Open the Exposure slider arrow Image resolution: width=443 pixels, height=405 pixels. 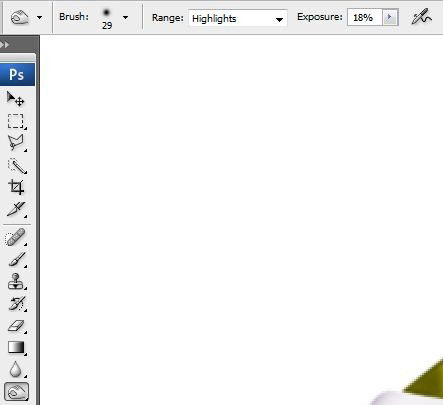(390, 17)
